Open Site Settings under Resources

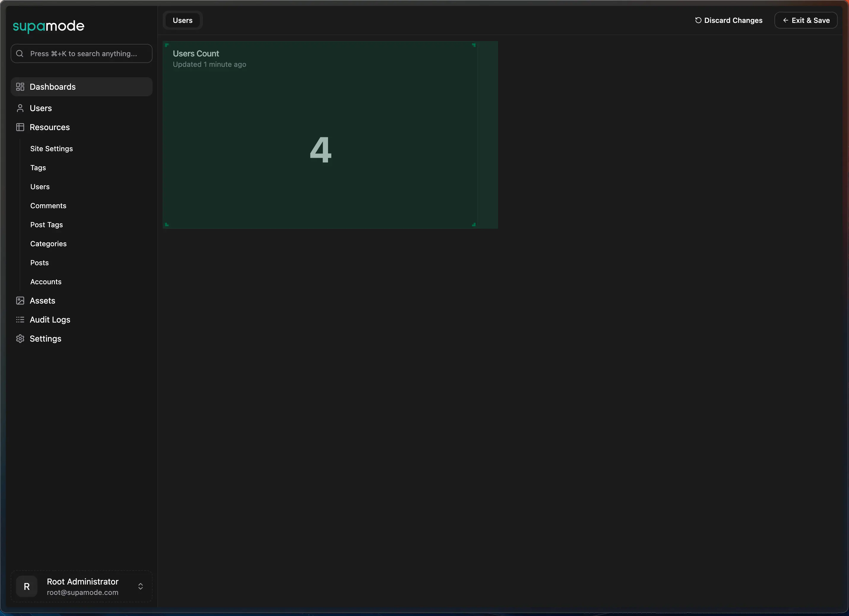(x=51, y=149)
